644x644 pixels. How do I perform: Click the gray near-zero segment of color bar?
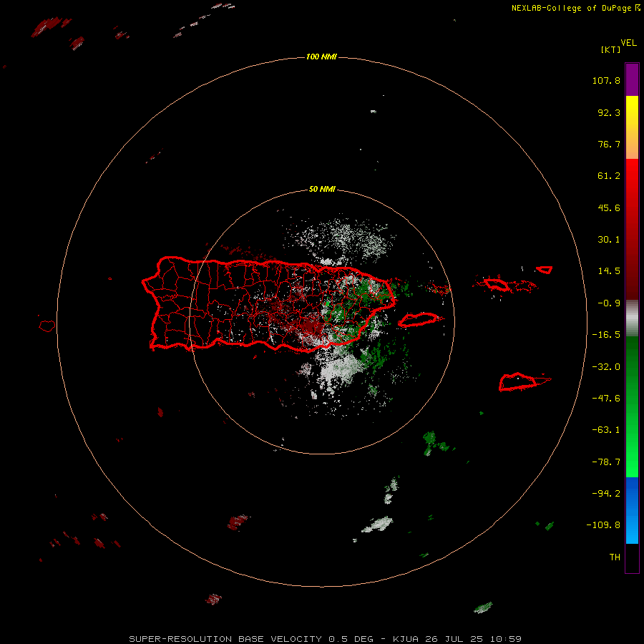[632, 318]
